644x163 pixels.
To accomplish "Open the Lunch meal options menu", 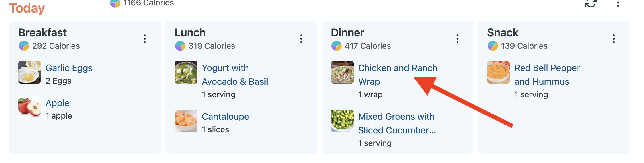I will point(301,39).
